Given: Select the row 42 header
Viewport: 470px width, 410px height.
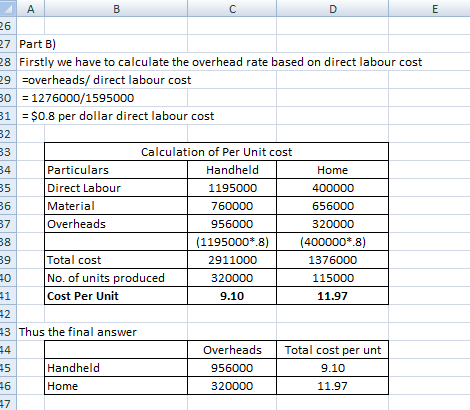Looking at the screenshot, I should click(x=7, y=314).
